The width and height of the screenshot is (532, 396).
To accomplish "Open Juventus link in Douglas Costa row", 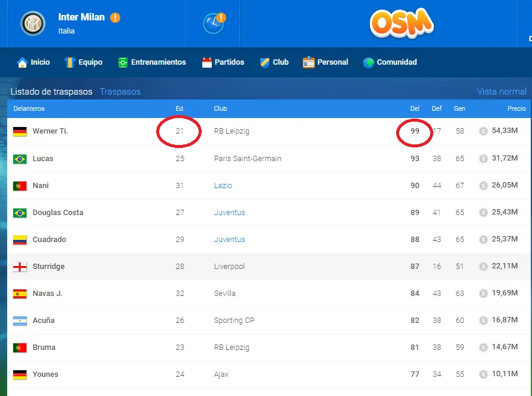I will pyautogui.click(x=229, y=213).
